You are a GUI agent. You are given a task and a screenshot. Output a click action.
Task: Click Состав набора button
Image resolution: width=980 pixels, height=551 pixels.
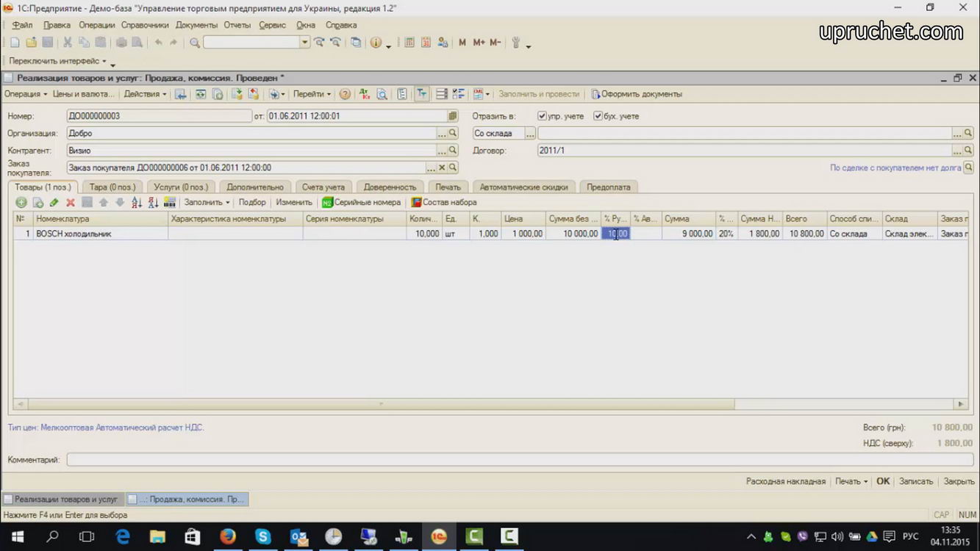coord(444,202)
